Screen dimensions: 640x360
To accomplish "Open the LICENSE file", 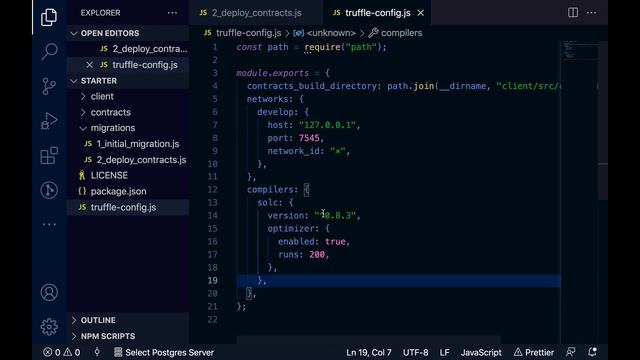I will point(128,176).
